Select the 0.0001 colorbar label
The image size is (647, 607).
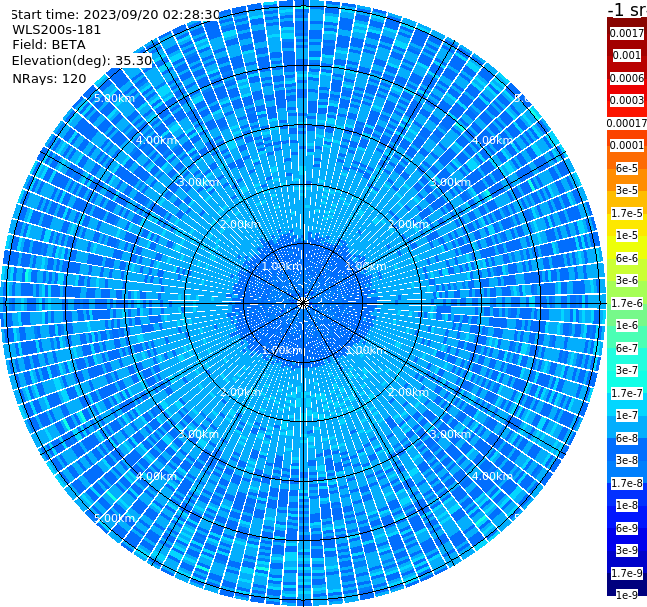coord(627,145)
